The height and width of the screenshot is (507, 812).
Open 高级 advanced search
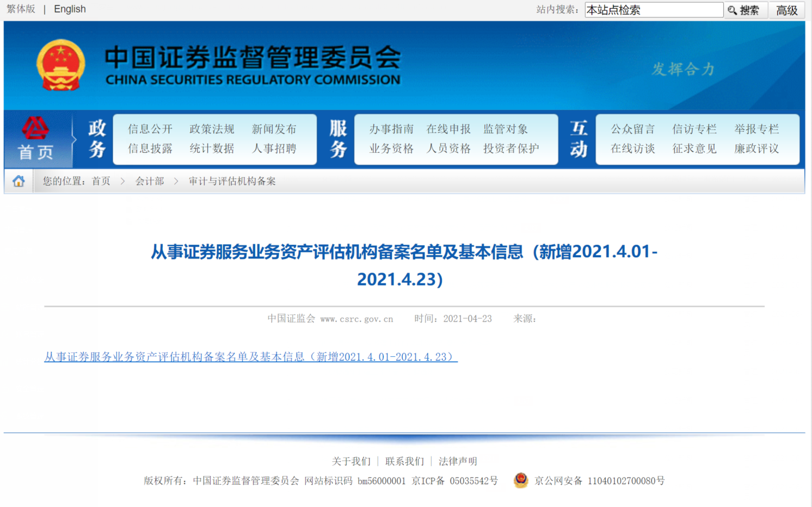click(786, 10)
